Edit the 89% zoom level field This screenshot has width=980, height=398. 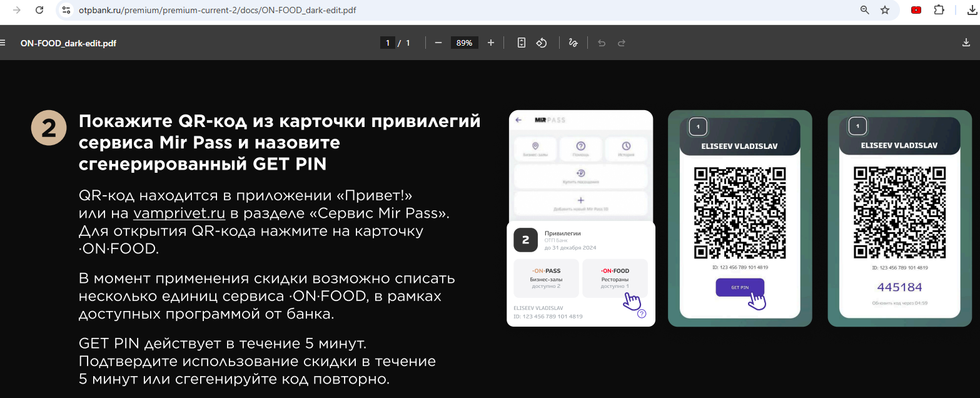464,43
